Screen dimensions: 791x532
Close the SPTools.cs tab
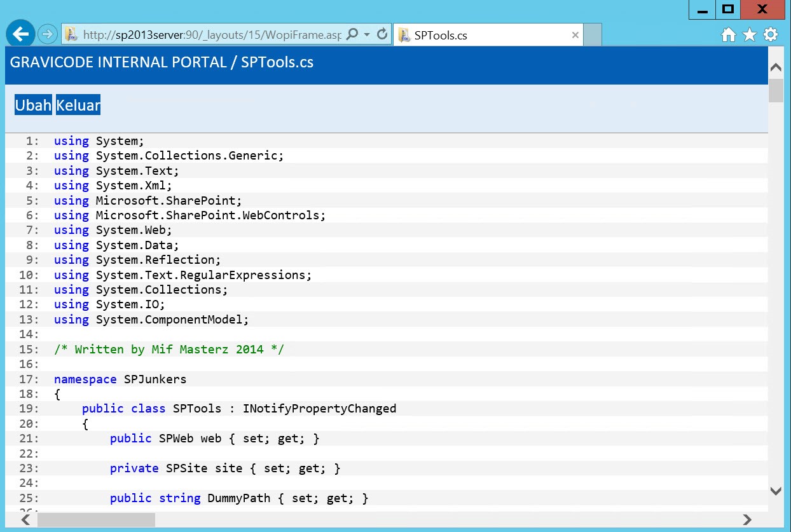575,36
